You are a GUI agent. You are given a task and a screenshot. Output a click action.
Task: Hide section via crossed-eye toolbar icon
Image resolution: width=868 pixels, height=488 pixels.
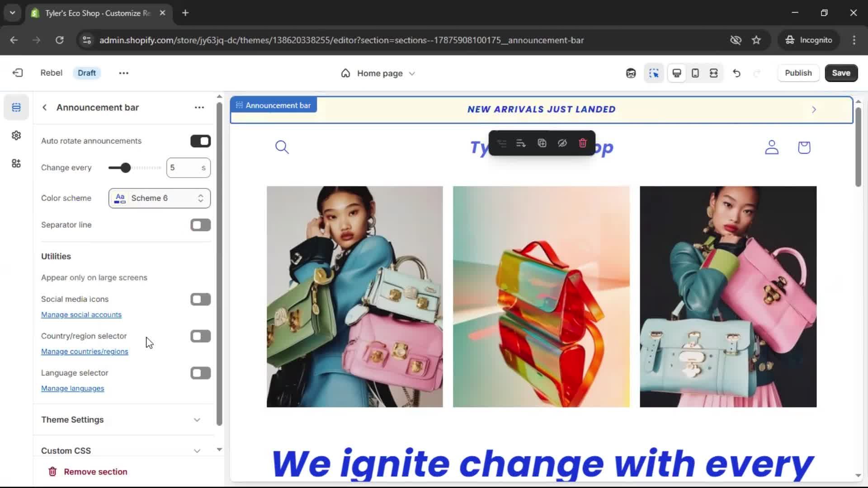click(x=562, y=143)
